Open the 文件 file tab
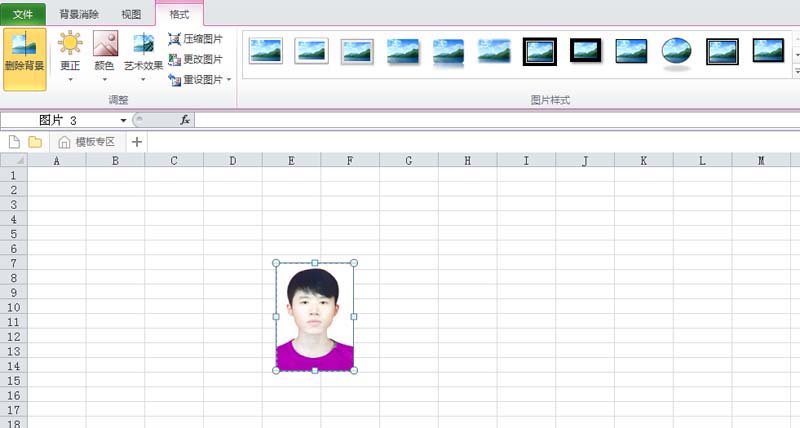Viewport: 800px width, 428px height. (23, 14)
